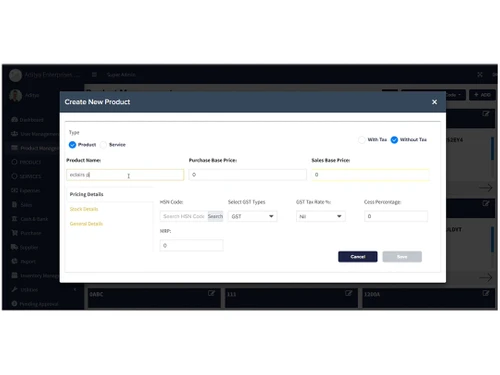Click the 1200A product card title
The width and height of the screenshot is (500, 375).
tap(372, 294)
